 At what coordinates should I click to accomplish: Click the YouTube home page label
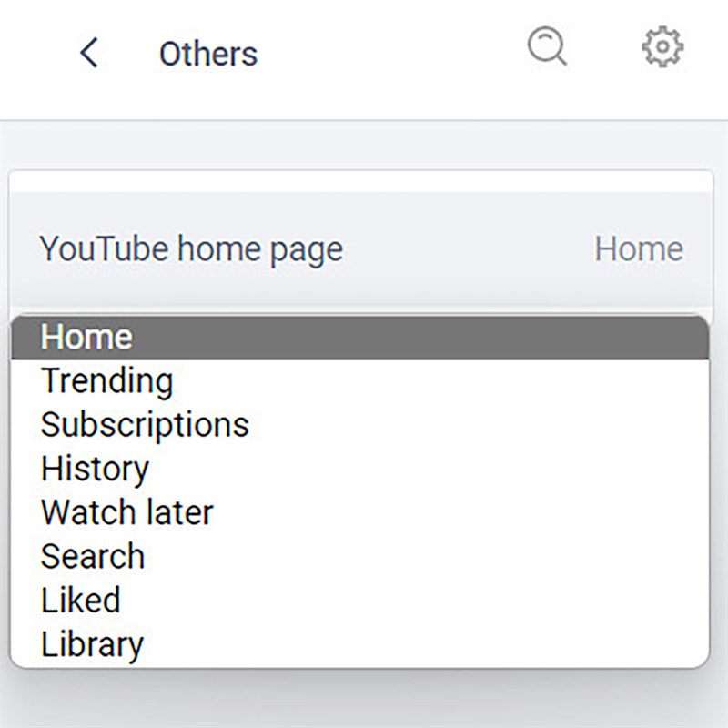tap(191, 248)
